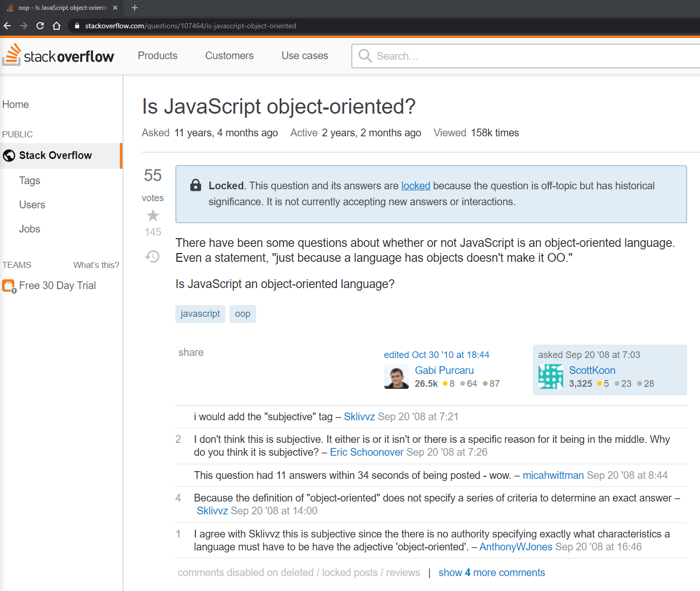Go to Home in sidebar
The height and width of the screenshot is (591, 700).
point(15,104)
